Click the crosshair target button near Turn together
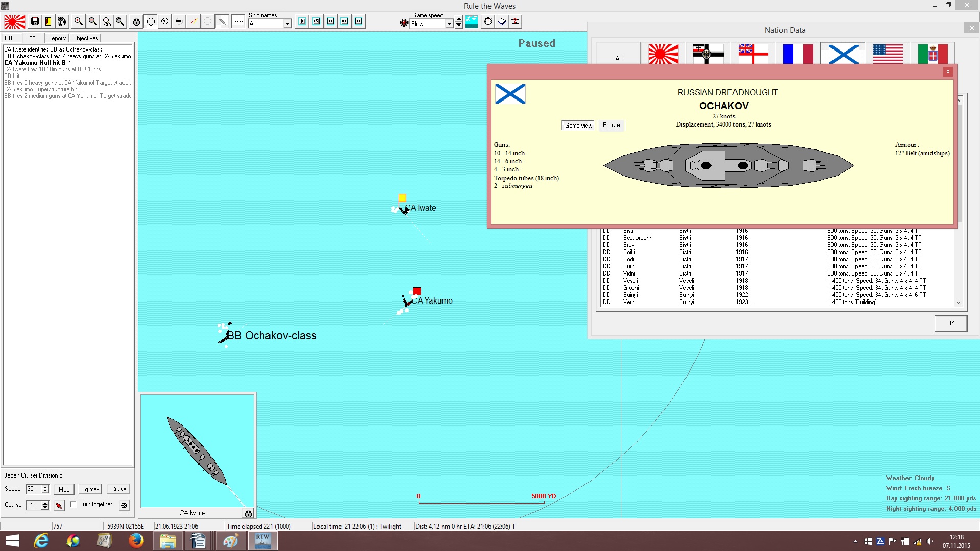Viewport: 980px width, 551px height. (124, 505)
